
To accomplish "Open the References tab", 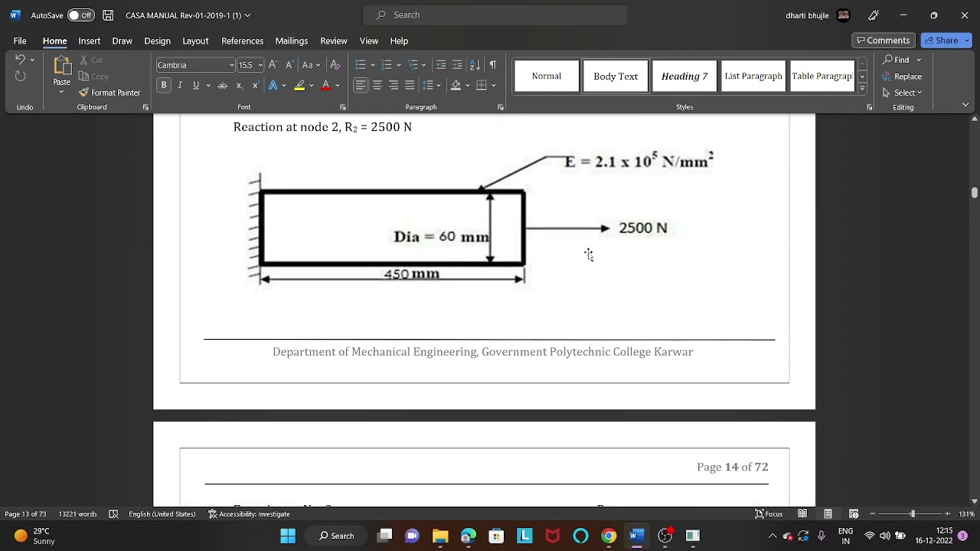I will [242, 41].
